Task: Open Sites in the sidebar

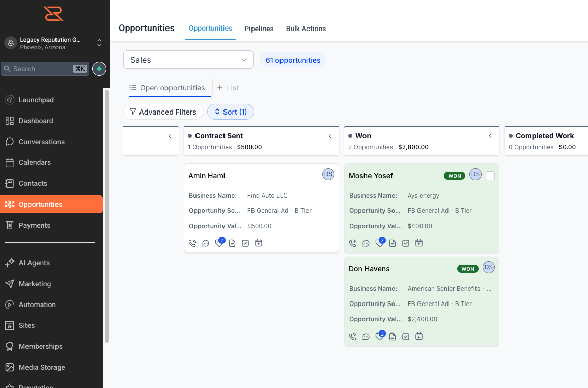Action: (51, 325)
